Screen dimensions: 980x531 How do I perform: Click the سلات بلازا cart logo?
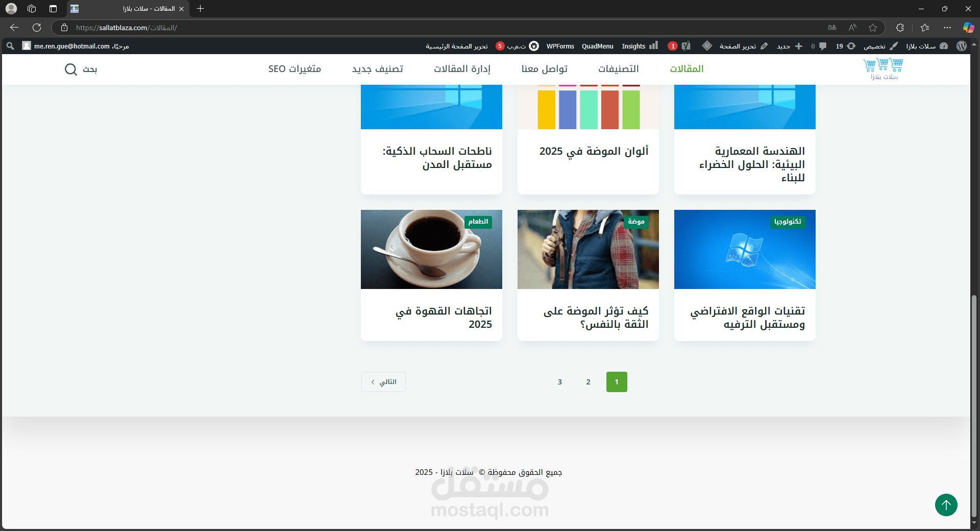(x=883, y=69)
